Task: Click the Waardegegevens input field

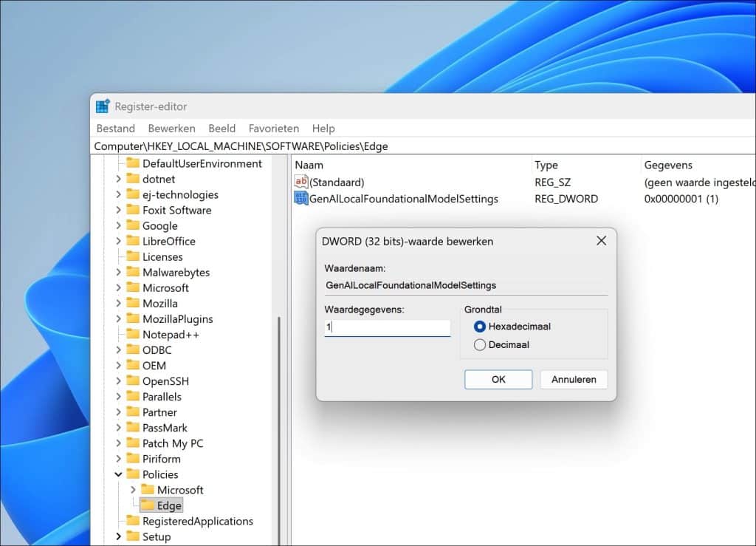Action: click(388, 327)
